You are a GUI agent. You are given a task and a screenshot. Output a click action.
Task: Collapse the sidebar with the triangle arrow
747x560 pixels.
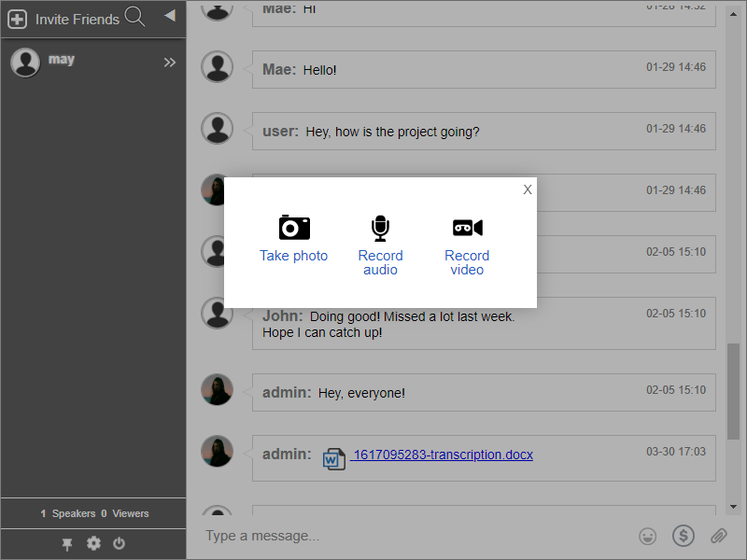pos(169,16)
